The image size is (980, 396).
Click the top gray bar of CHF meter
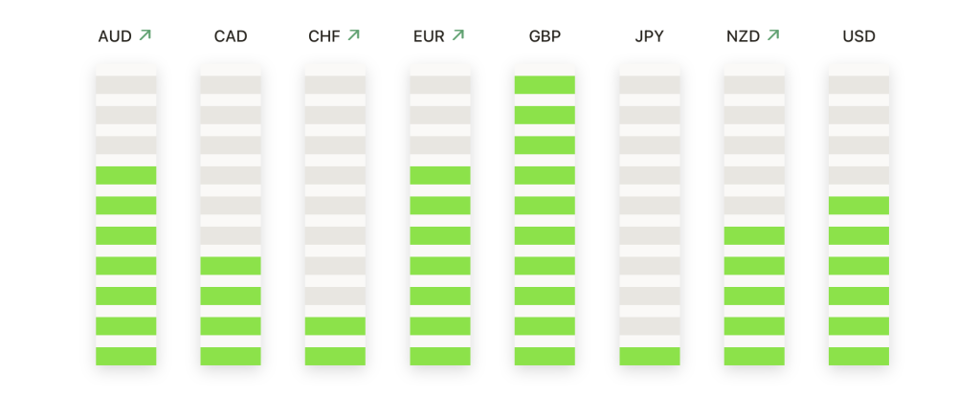tap(335, 85)
